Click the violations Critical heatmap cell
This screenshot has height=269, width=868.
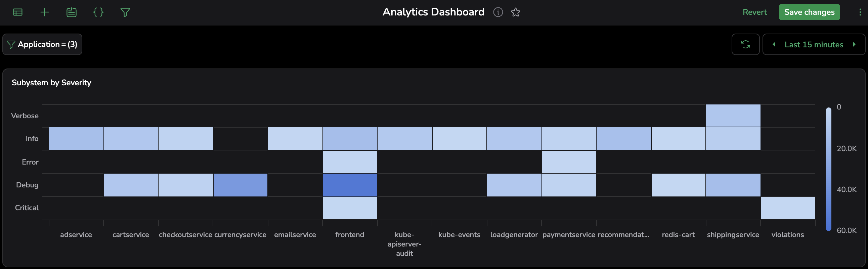(x=787, y=208)
